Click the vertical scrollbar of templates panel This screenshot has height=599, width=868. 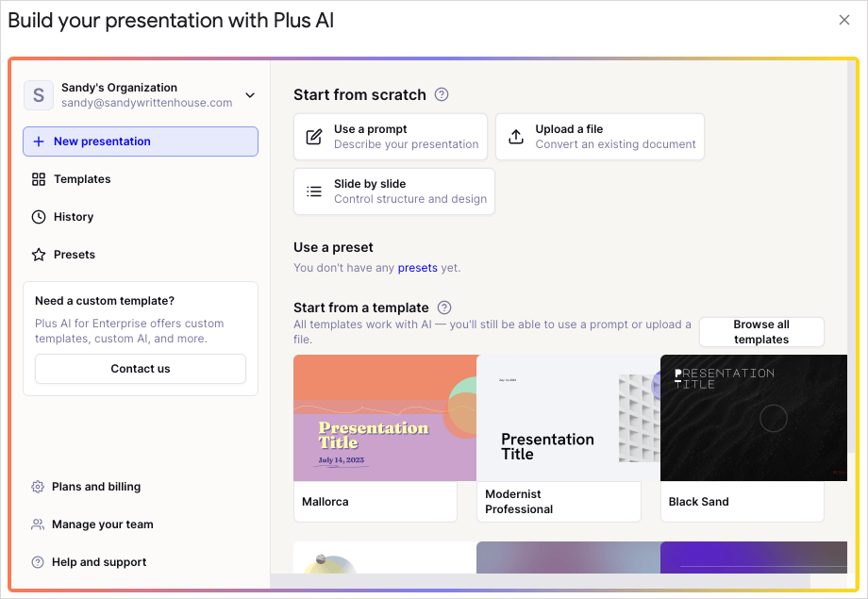[851, 258]
